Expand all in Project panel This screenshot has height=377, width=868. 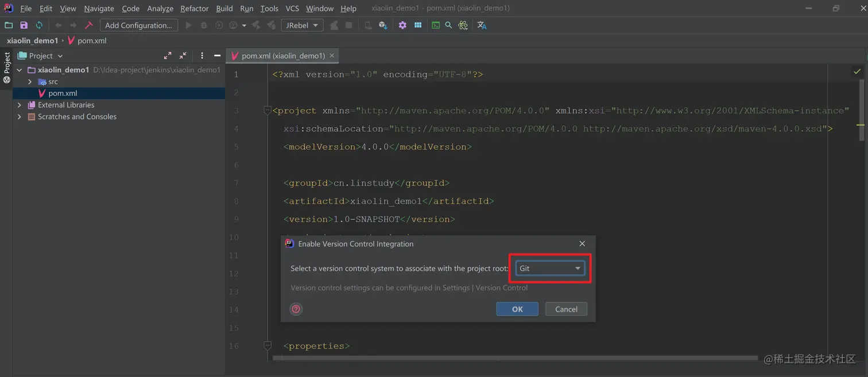click(x=168, y=56)
